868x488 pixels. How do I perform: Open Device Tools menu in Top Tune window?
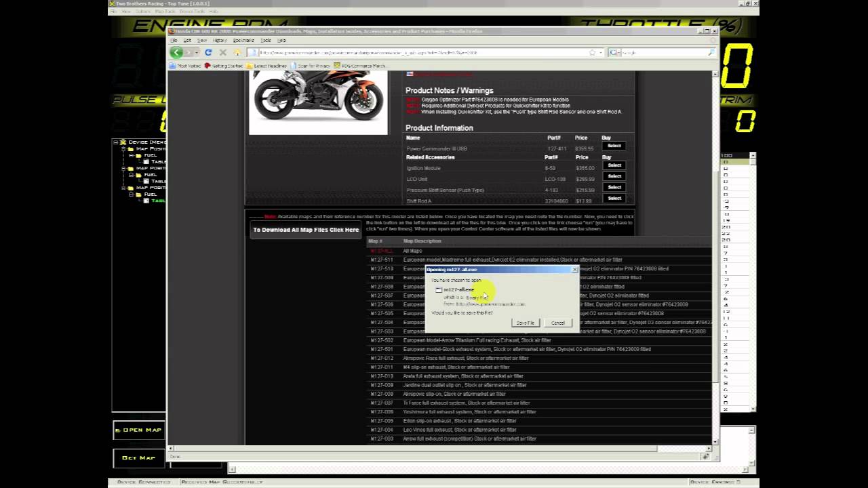tap(192, 12)
